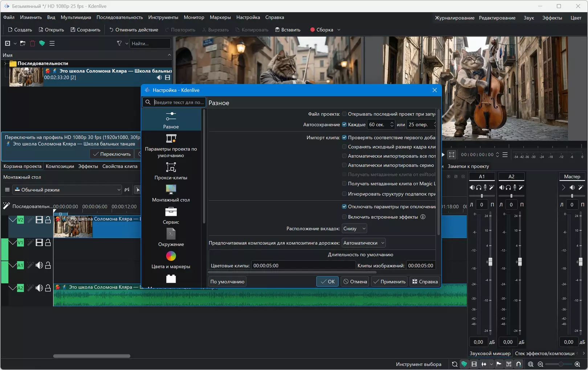This screenshot has width=588, height=370.
Task: Enable Включить встроенные эффекты checkbox
Action: click(x=344, y=217)
